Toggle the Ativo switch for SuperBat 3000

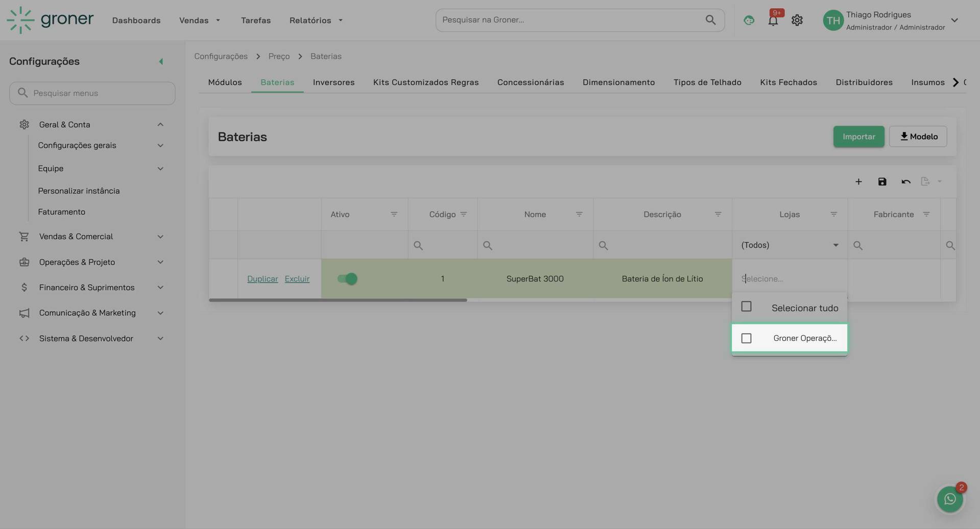(x=347, y=279)
